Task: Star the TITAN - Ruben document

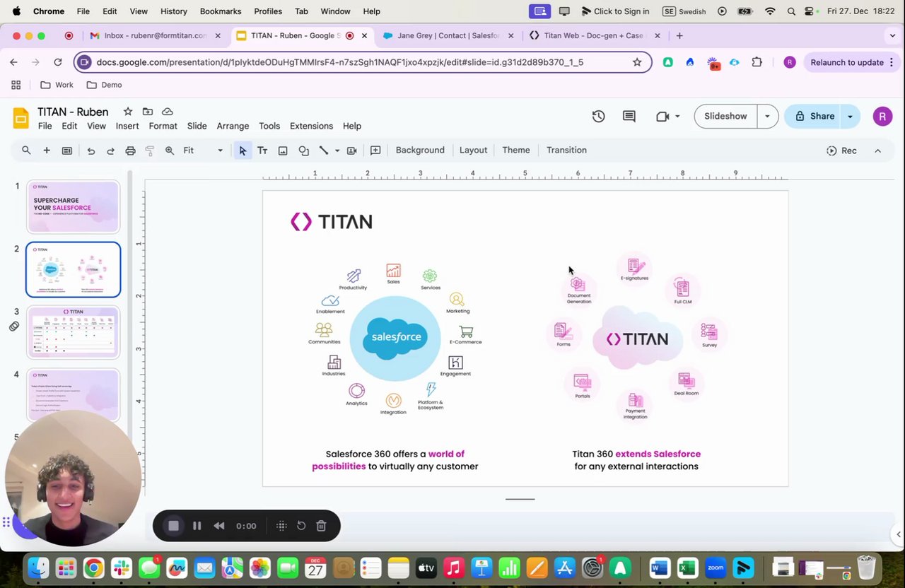Action: (128, 112)
